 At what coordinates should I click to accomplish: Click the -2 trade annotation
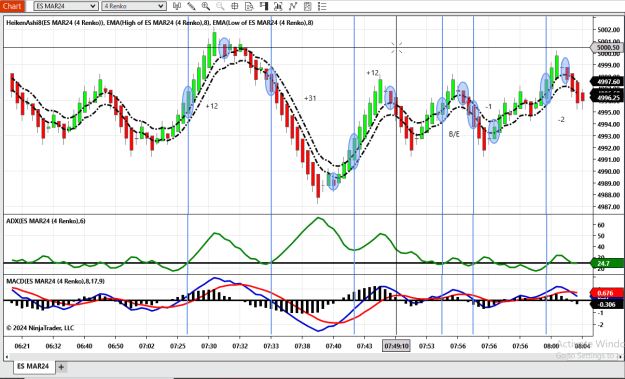click(561, 120)
